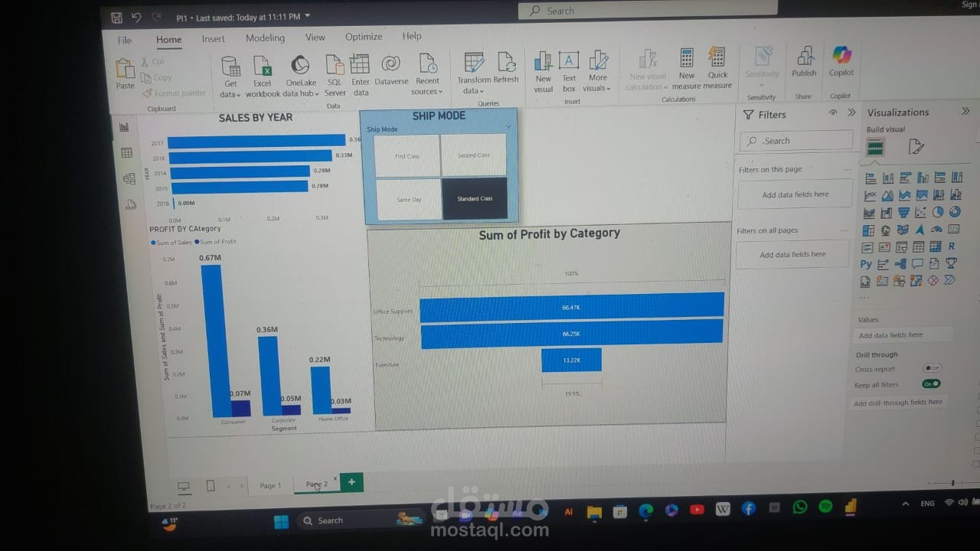The image size is (980, 551).
Task: Insert a New visual
Action: [x=544, y=73]
